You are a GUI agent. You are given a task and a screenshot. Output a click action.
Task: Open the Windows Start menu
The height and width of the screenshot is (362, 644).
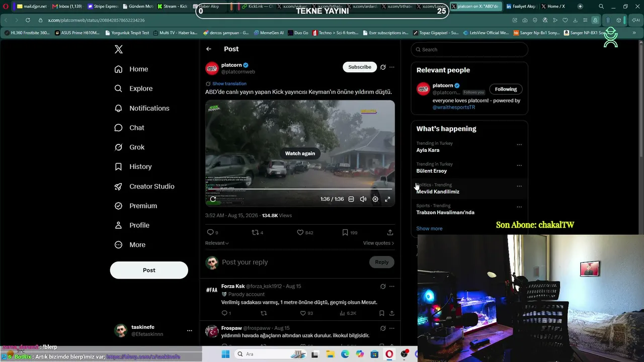tap(226, 354)
